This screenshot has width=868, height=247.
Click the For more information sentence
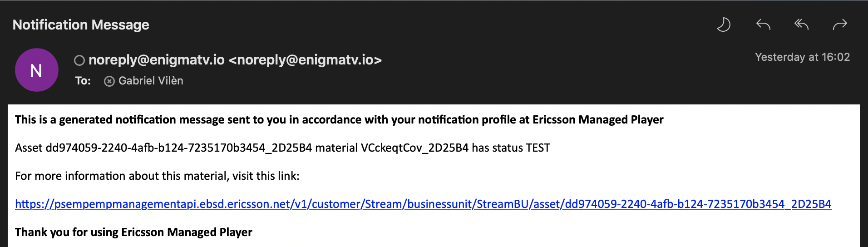point(157,176)
